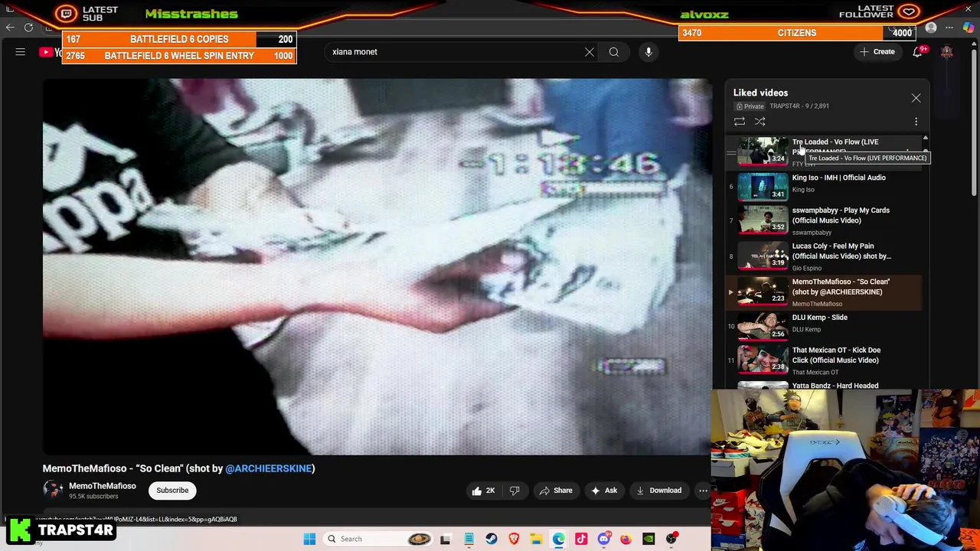Select Lucas Coly - Feel My Pain entry
This screenshot has width=980, height=551.
823,257
